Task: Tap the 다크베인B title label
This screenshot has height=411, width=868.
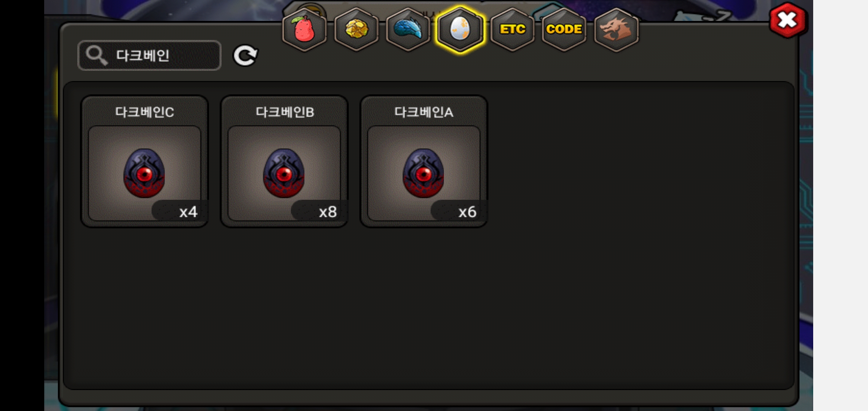Action: (x=285, y=112)
